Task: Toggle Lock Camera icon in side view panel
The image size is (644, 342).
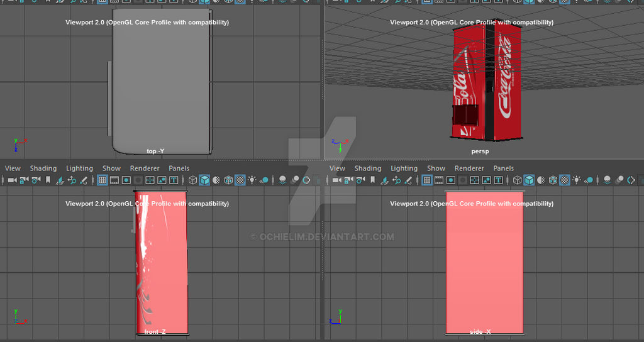Action: pyautogui.click(x=348, y=180)
